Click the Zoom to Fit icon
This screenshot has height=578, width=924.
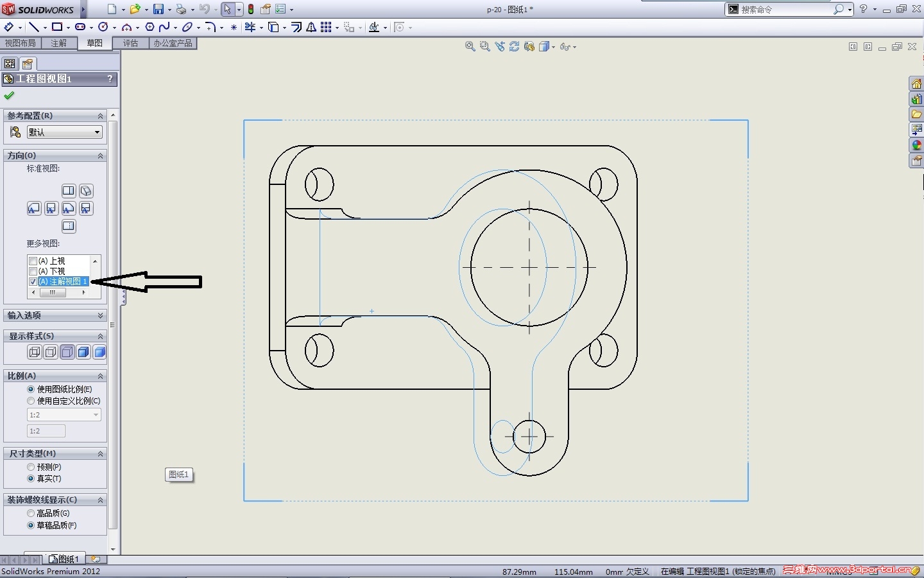[x=470, y=46]
